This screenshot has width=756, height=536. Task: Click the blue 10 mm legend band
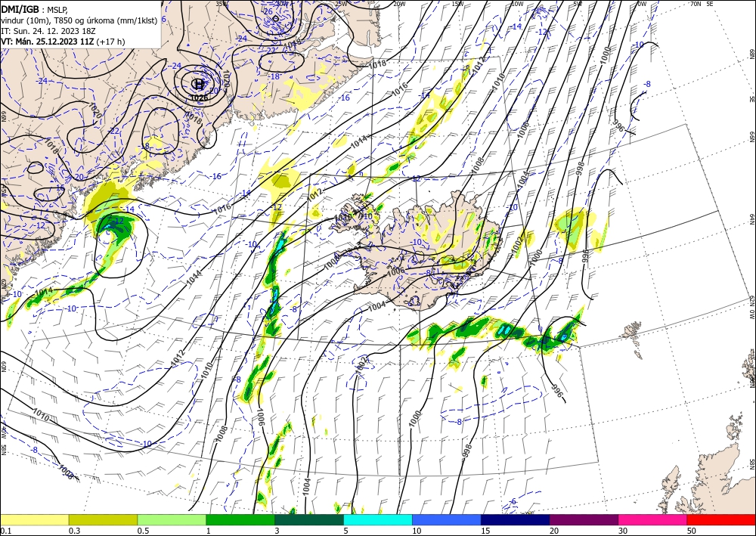coord(447,519)
